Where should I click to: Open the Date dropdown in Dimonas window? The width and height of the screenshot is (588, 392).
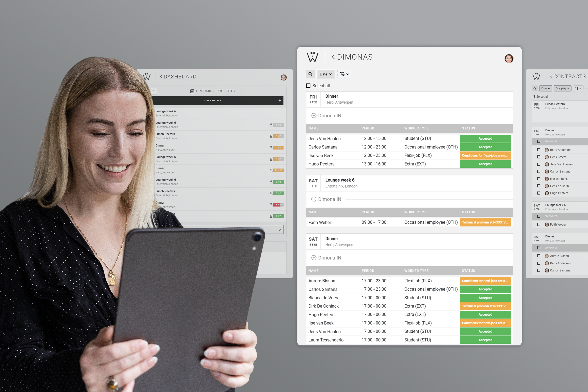click(x=325, y=74)
